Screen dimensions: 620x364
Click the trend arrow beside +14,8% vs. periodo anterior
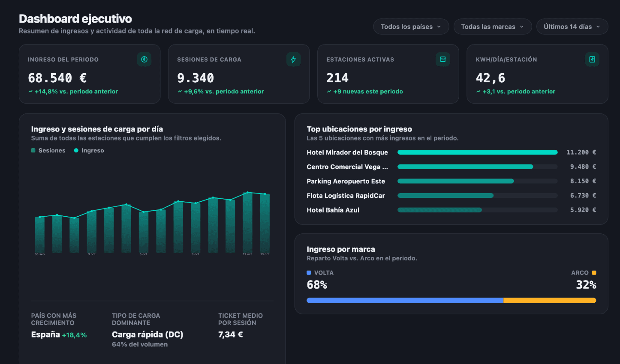[x=30, y=92]
